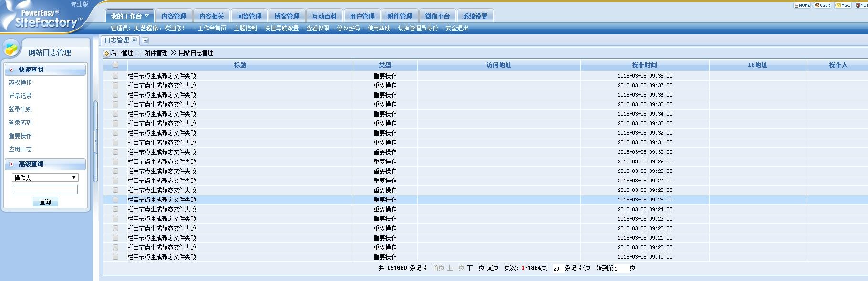Click the colorful cubes logo icon
This screenshot has height=281, width=868.
11,49
